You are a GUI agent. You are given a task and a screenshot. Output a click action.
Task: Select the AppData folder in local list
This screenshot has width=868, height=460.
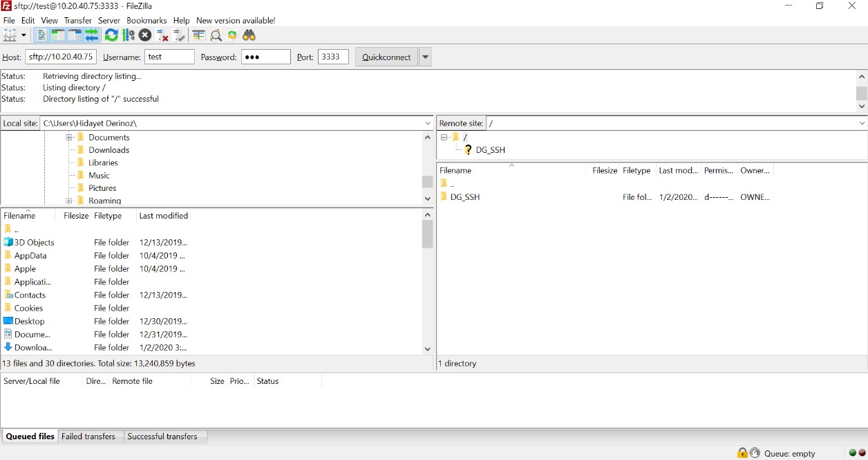30,256
